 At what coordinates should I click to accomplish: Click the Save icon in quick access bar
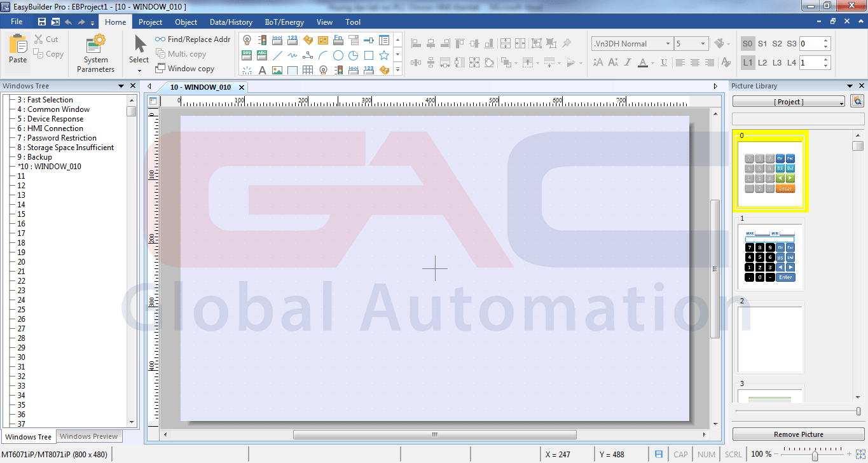tap(42, 22)
